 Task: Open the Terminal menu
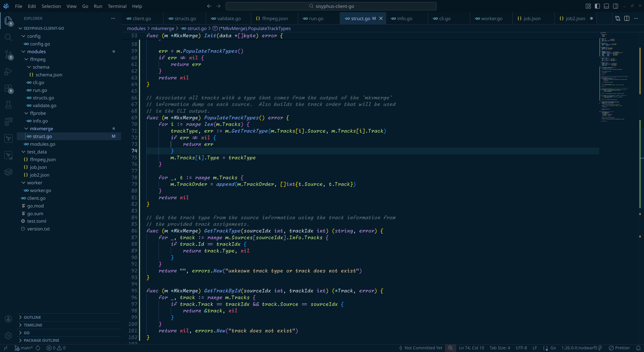(x=117, y=6)
